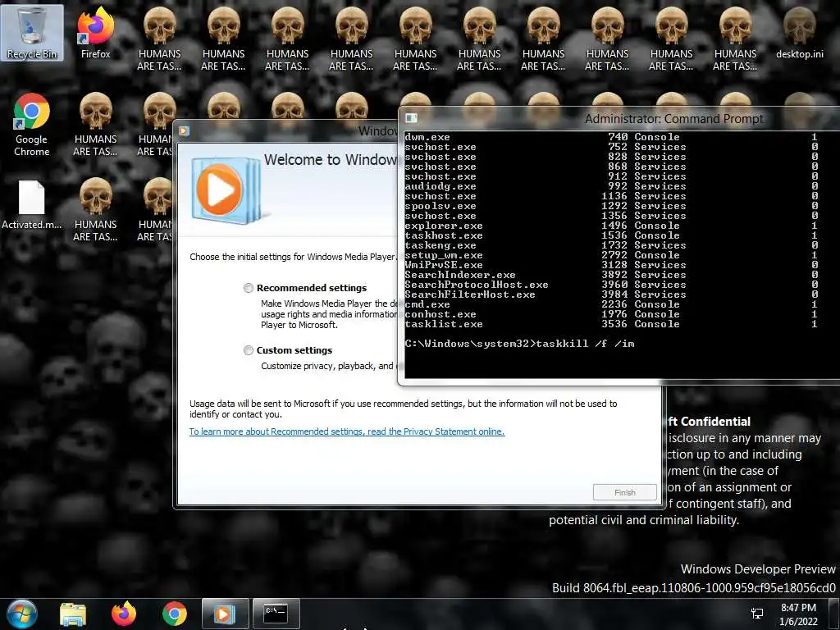This screenshot has width=840, height=630.
Task: Click the dwm.exe row in Command Prompt
Action: [x=611, y=137]
